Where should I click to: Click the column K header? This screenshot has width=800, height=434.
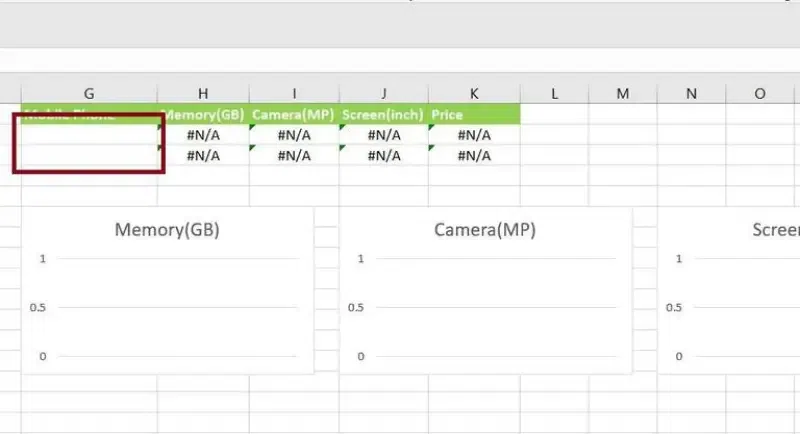coord(474,93)
